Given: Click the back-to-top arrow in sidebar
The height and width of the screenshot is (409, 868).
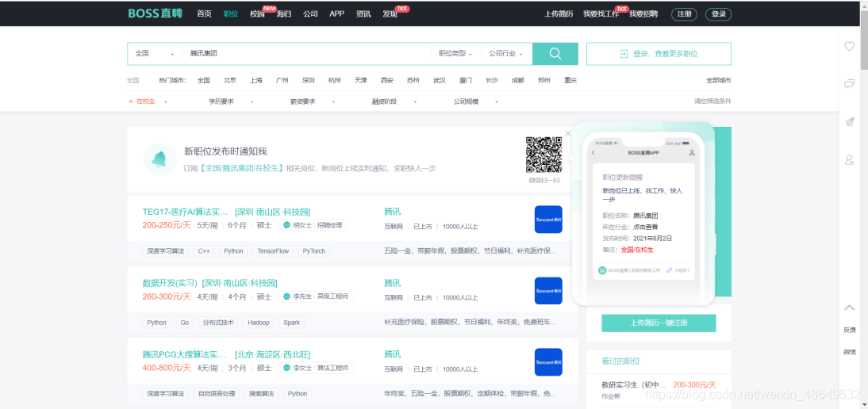Looking at the screenshot, I should click(849, 308).
